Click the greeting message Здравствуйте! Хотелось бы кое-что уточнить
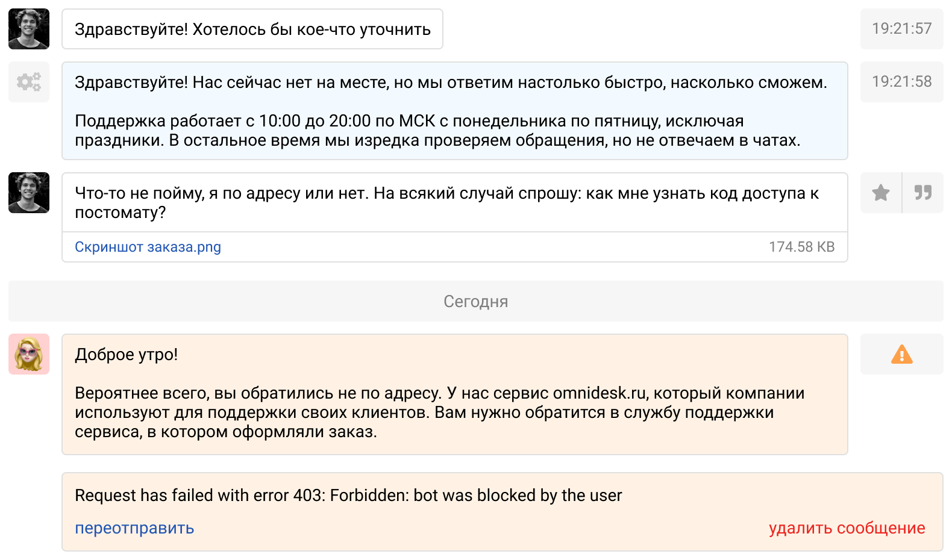The width and height of the screenshot is (952, 560). [252, 30]
